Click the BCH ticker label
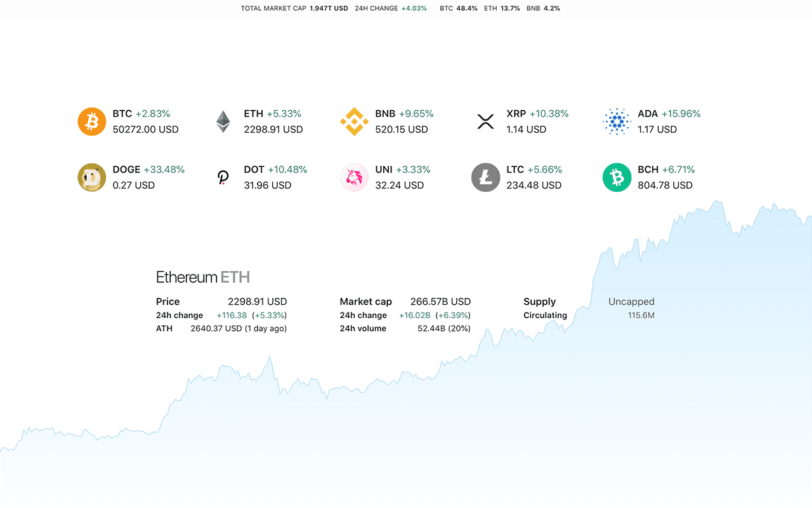This screenshot has height=508, width=812. pyautogui.click(x=648, y=170)
